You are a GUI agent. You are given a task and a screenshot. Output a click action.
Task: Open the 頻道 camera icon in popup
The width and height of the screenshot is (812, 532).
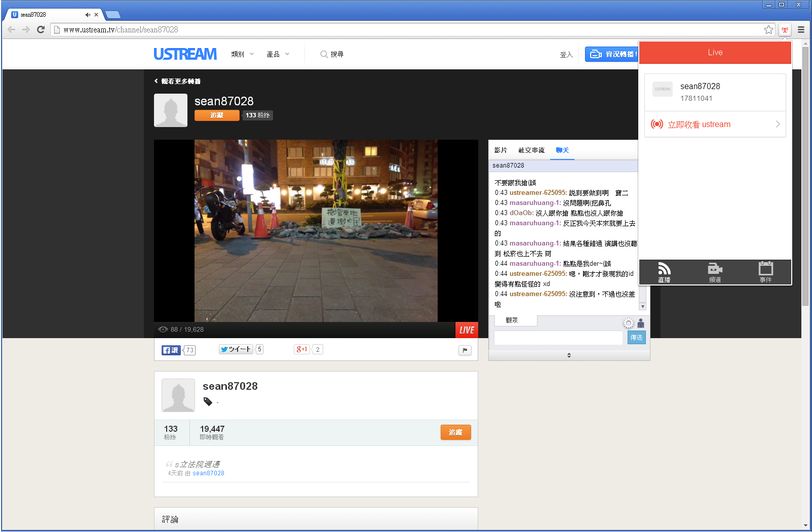coord(715,272)
